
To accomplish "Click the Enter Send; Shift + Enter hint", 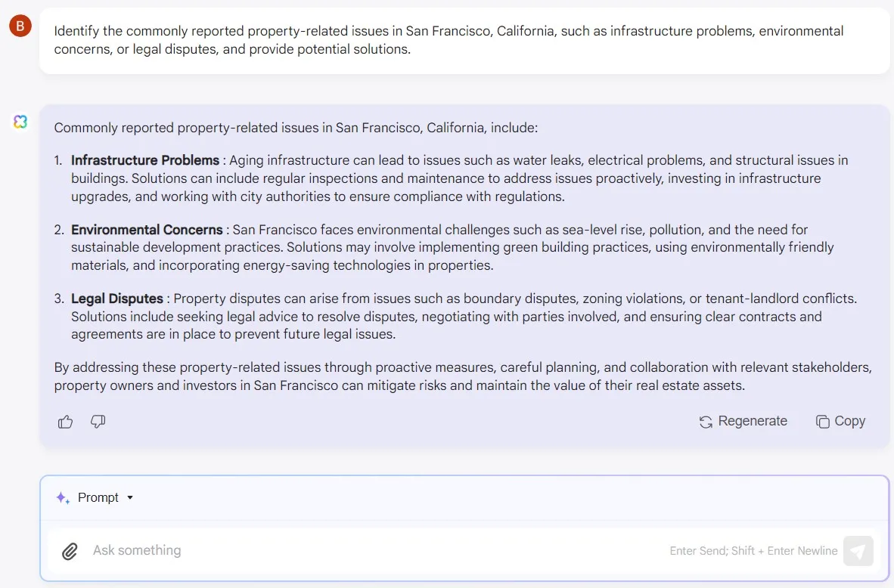I will click(753, 551).
